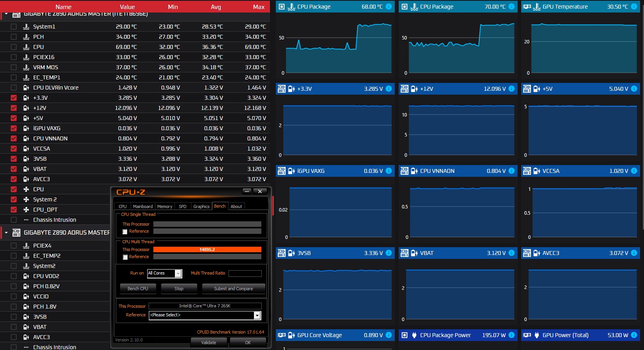Click thermometer icon of System1 row

[26, 27]
